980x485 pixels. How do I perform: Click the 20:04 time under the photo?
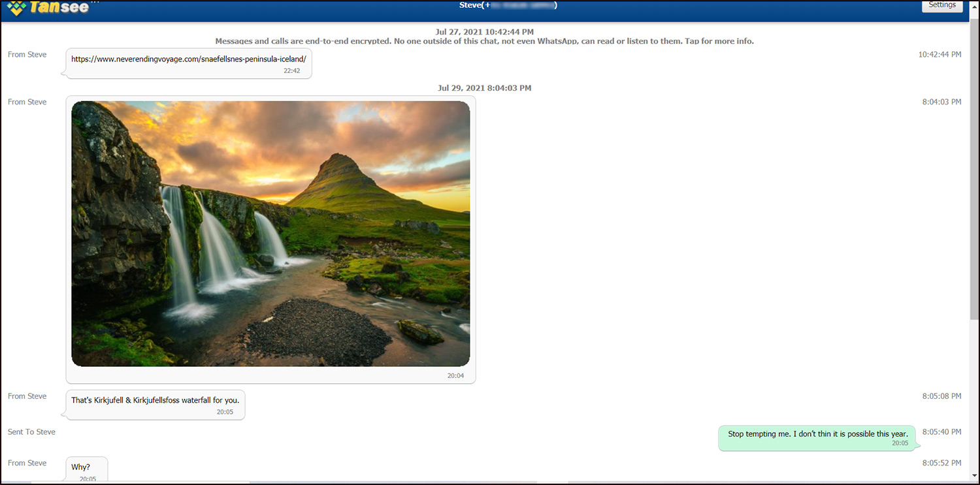click(455, 375)
